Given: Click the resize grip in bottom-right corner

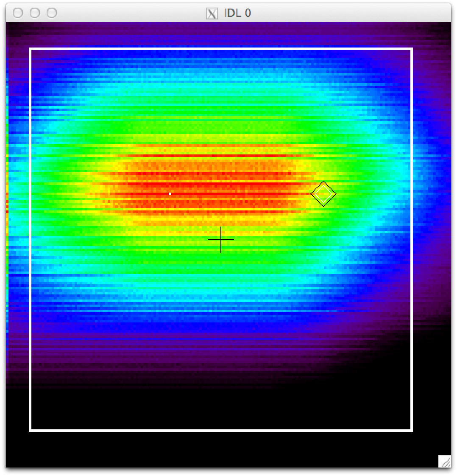Looking at the screenshot, I should [444, 461].
